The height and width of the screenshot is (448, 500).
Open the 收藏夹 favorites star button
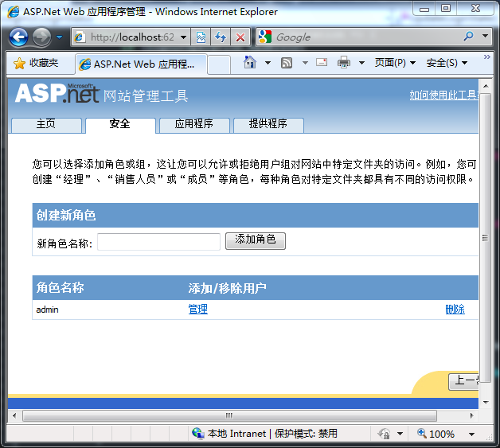point(36,63)
